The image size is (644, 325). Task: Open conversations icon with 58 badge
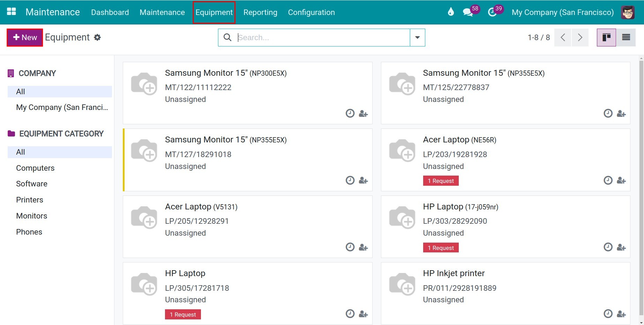tap(467, 12)
